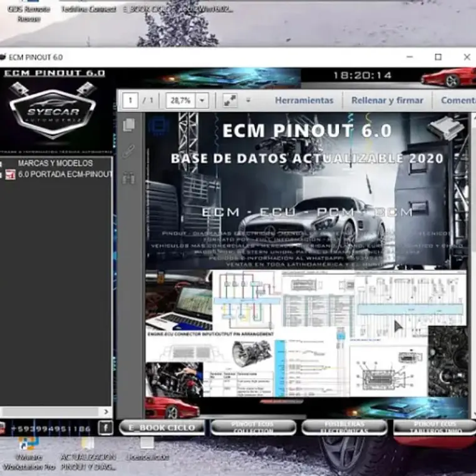The height and width of the screenshot is (476, 476).
Task: Open the zoom percentage dropdown arrow
Action: [202, 100]
